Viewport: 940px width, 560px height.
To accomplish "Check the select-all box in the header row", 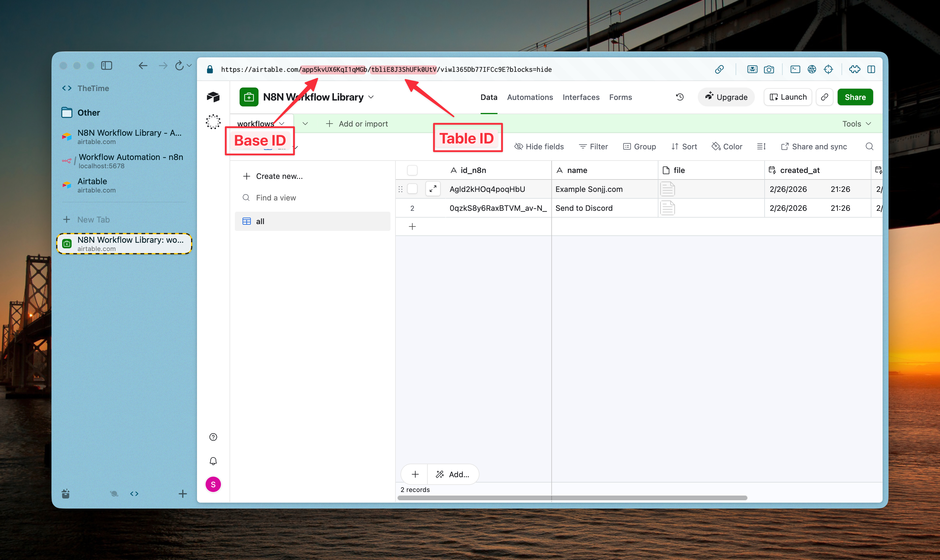I will 412,170.
